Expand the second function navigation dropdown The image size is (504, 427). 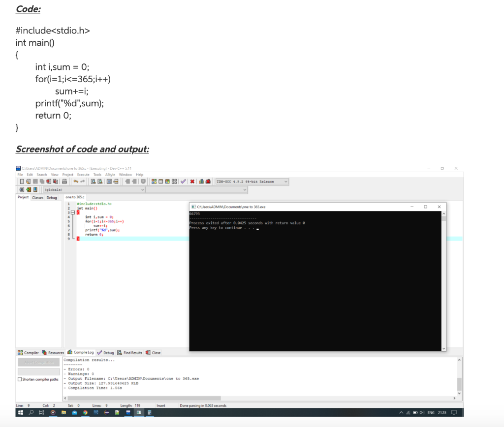[245, 190]
